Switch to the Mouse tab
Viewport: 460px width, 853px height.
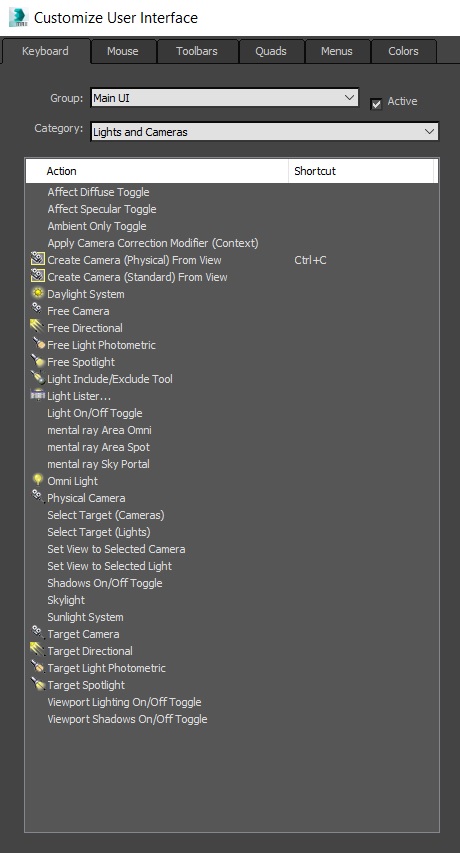[122, 51]
